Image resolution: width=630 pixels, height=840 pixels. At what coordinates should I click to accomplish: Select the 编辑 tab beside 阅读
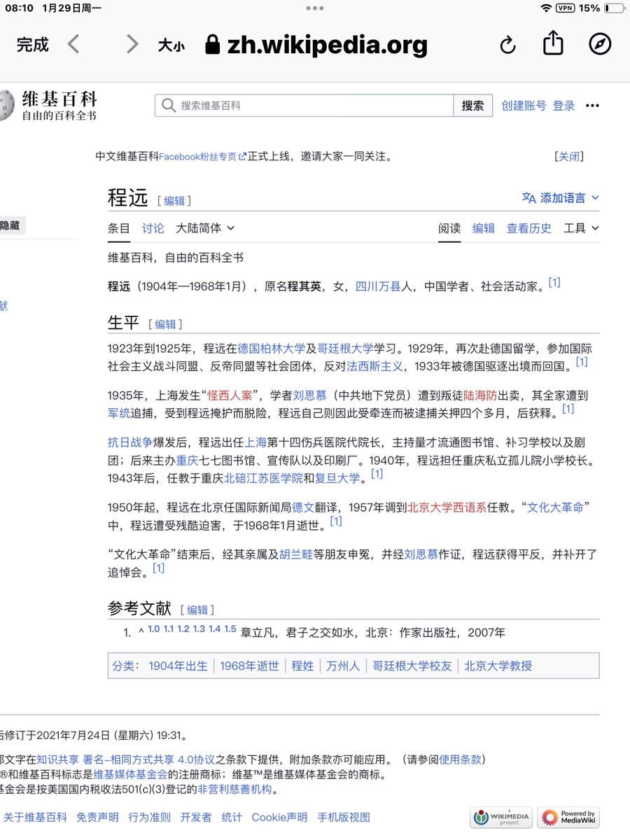click(484, 228)
